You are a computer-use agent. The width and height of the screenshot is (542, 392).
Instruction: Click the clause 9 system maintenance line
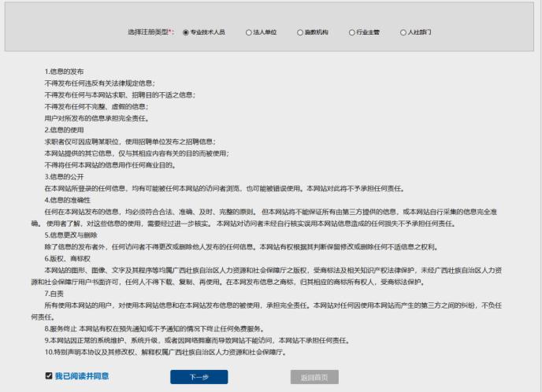(197, 340)
